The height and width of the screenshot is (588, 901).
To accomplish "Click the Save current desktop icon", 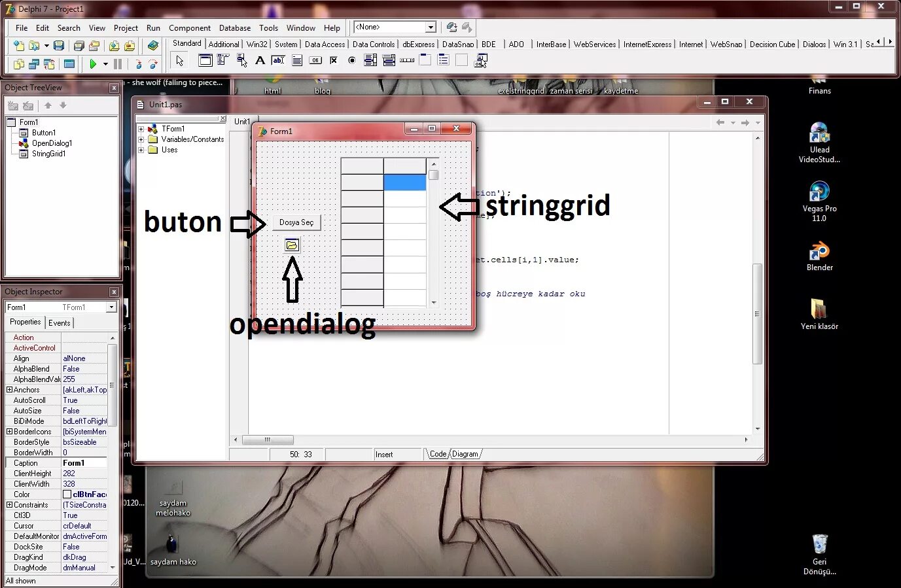I will (451, 27).
